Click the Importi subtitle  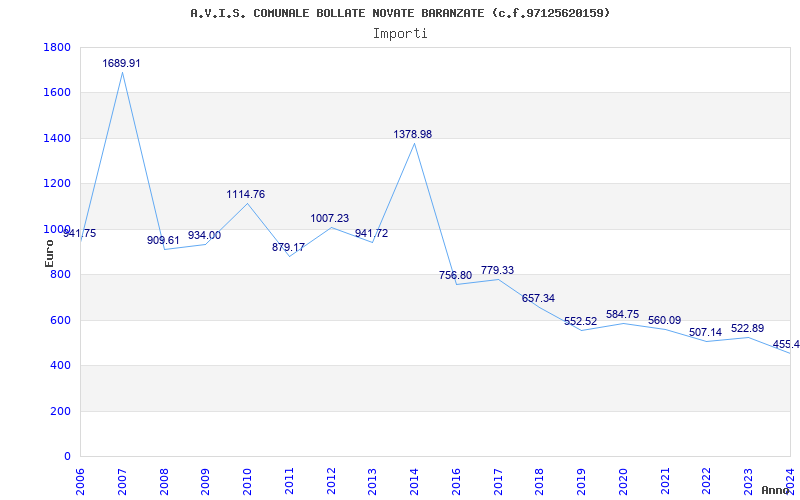400,34
